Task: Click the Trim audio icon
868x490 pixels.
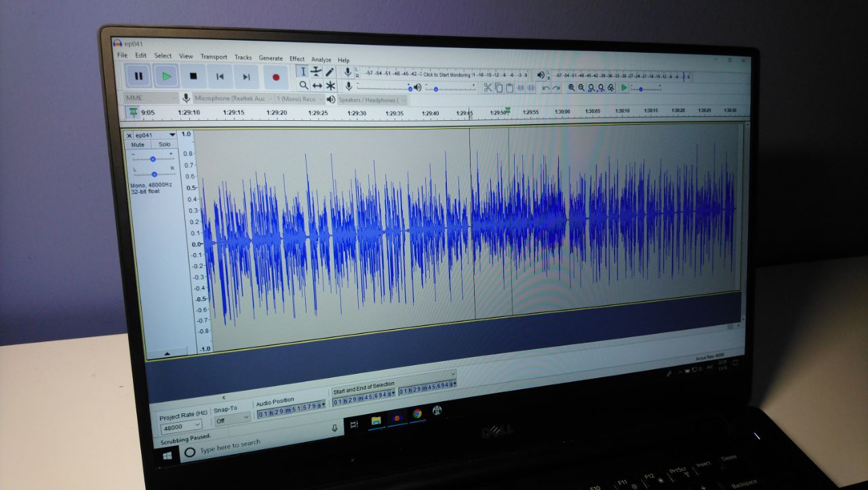Action: click(x=521, y=88)
